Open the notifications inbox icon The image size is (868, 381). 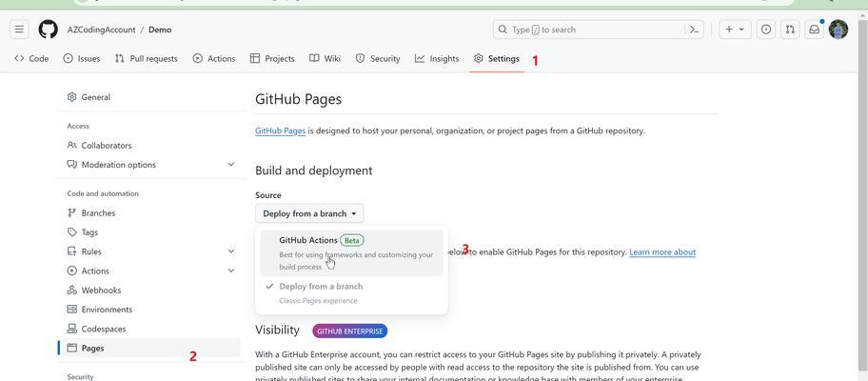(x=815, y=30)
